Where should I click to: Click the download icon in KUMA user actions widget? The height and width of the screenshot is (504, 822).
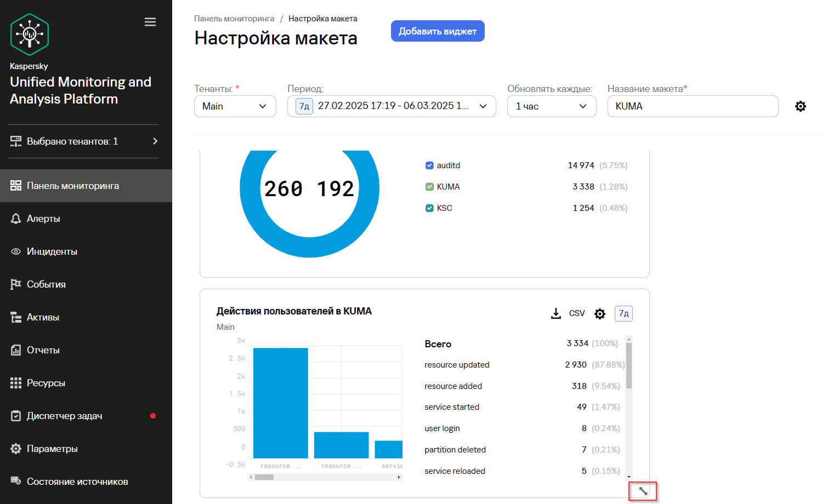tap(556, 313)
